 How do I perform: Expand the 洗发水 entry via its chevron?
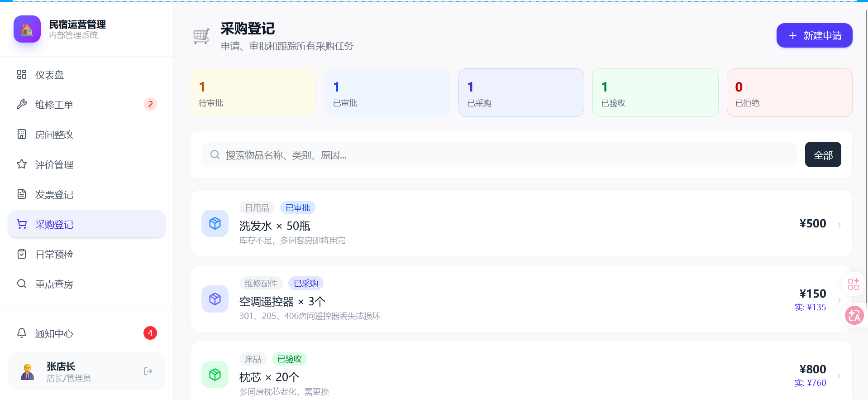[839, 225]
